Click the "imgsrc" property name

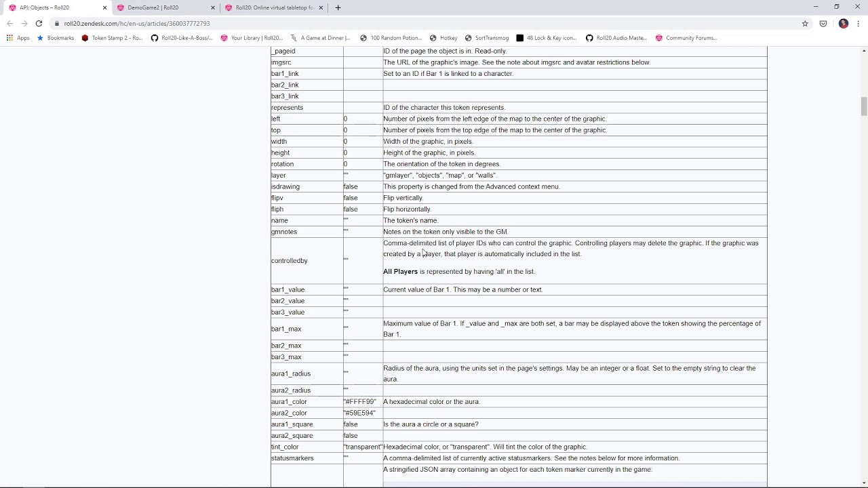[281, 62]
